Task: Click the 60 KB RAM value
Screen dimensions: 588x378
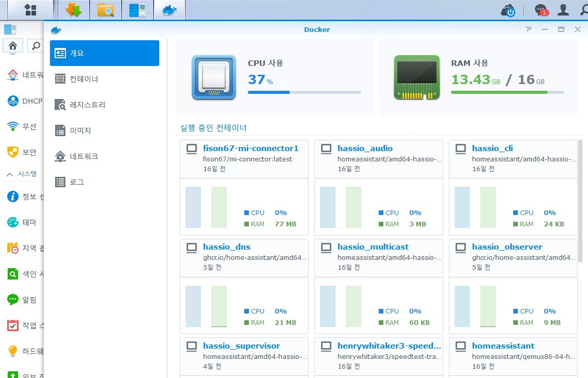Action: (x=419, y=323)
